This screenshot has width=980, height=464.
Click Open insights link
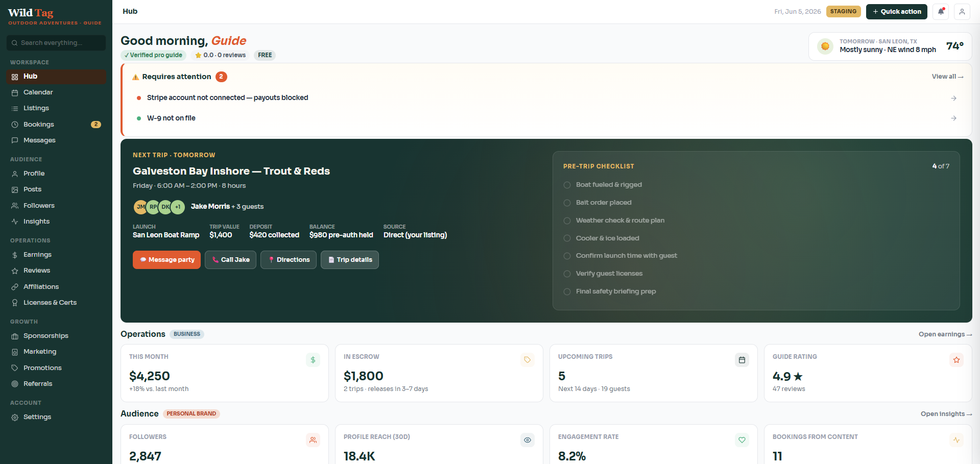946,414
